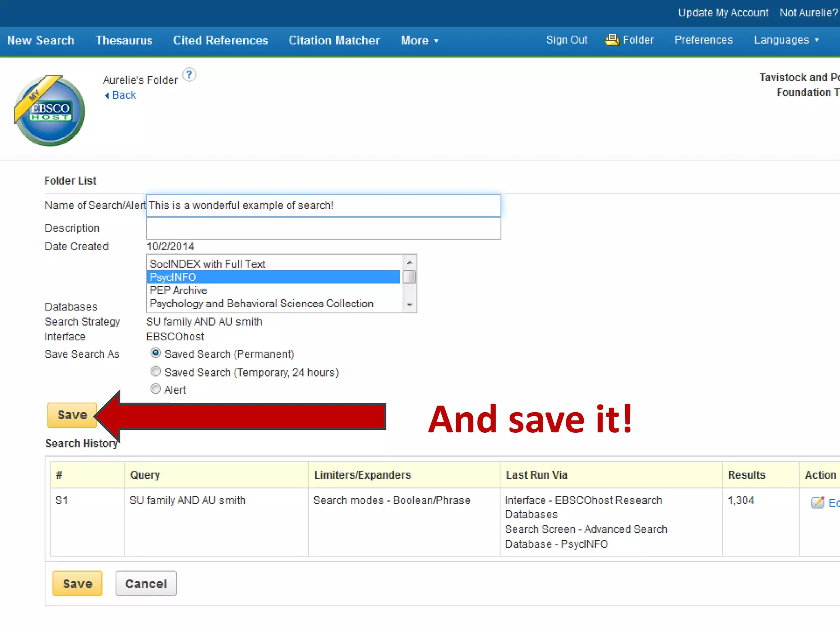Select Saved Search (Permanent) radio button

(x=155, y=353)
